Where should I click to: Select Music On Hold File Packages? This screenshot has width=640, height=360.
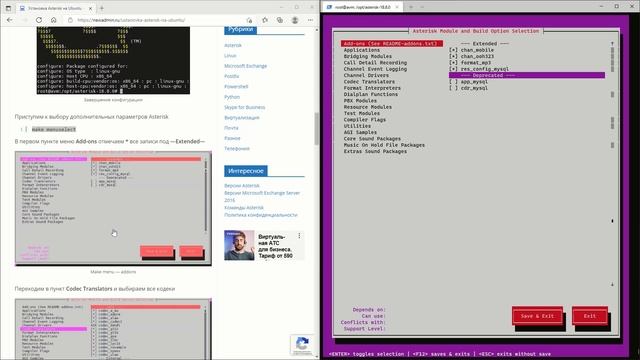pyautogui.click(x=384, y=145)
